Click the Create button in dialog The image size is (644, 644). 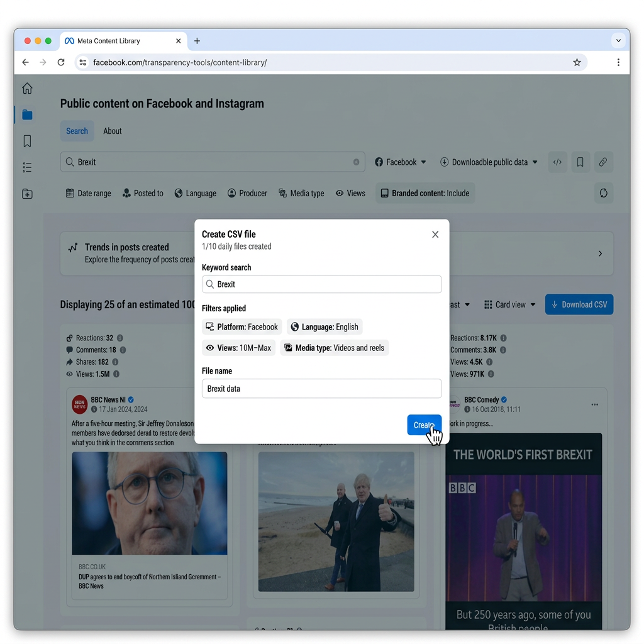(424, 425)
